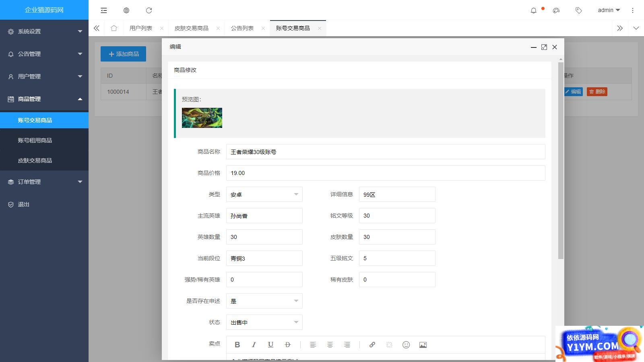This screenshot has height=362, width=644.
Task: Focus the 主流英雄 field with 孙尚香
Action: pyautogui.click(x=264, y=216)
